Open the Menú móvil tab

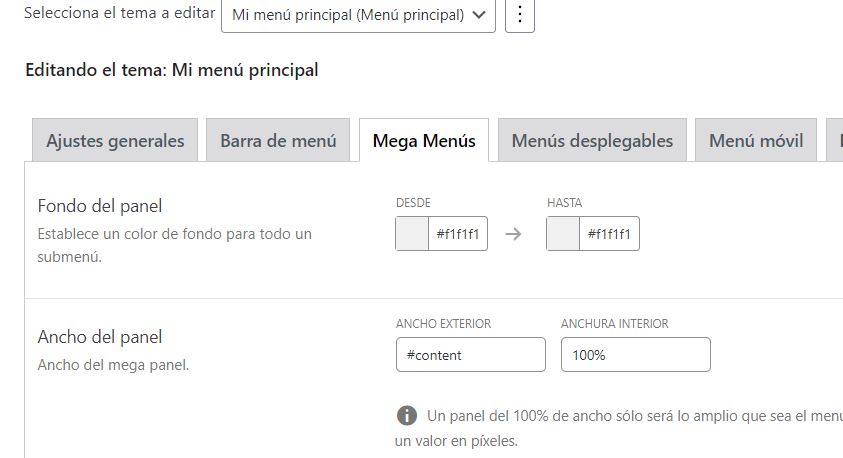tap(756, 140)
